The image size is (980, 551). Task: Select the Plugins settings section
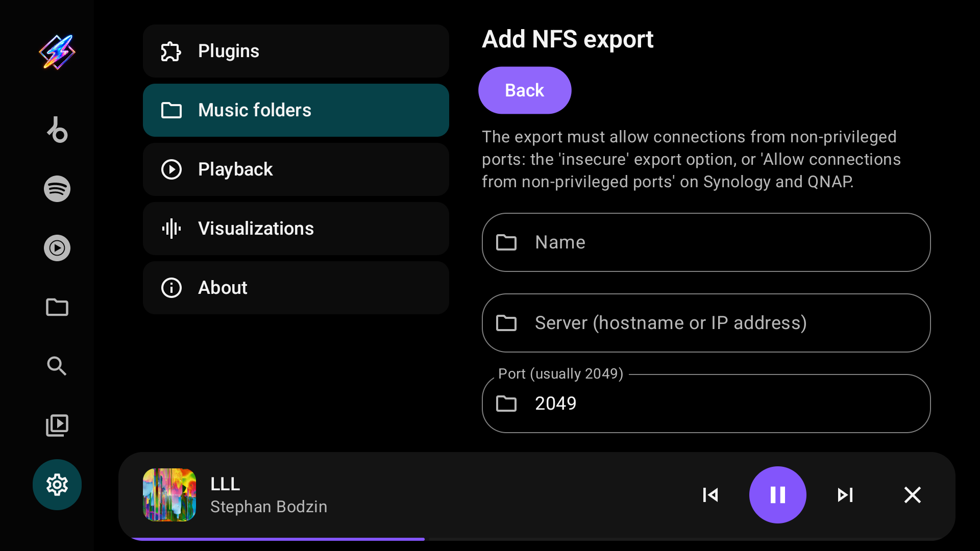tap(296, 51)
